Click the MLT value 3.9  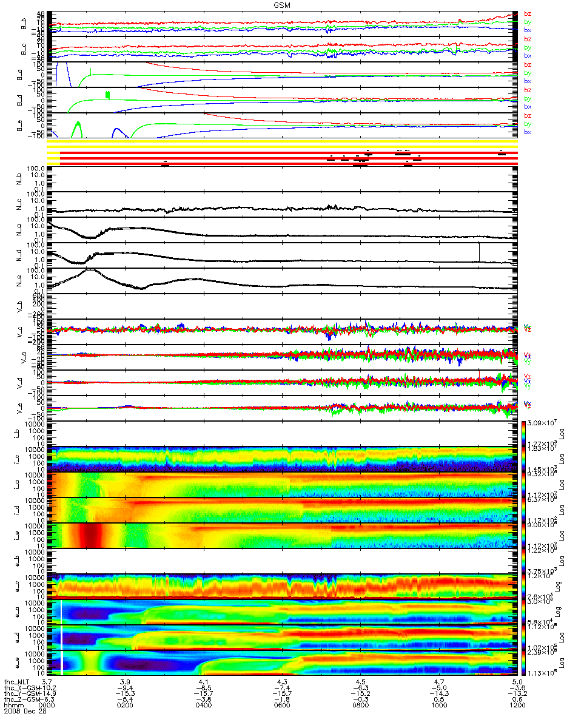click(126, 681)
